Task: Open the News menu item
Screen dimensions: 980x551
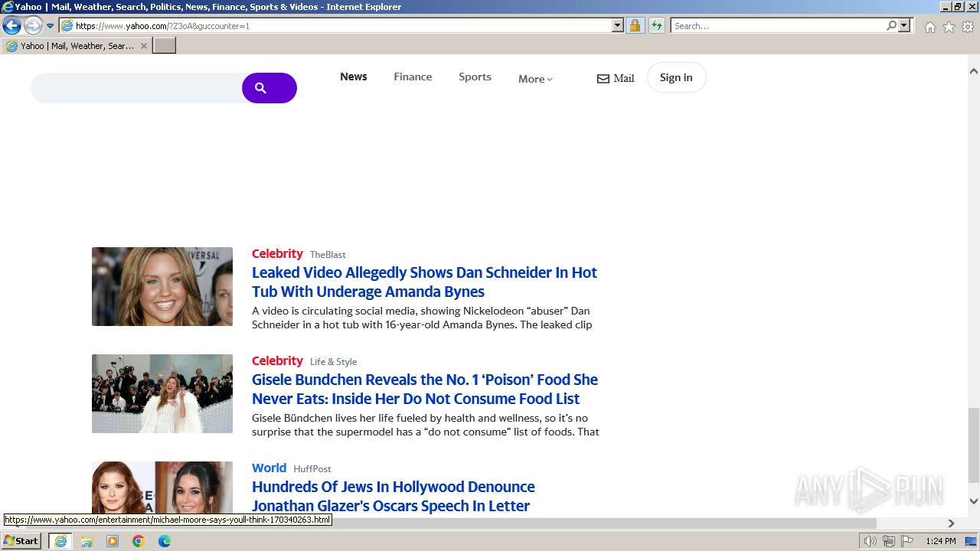Action: point(354,77)
